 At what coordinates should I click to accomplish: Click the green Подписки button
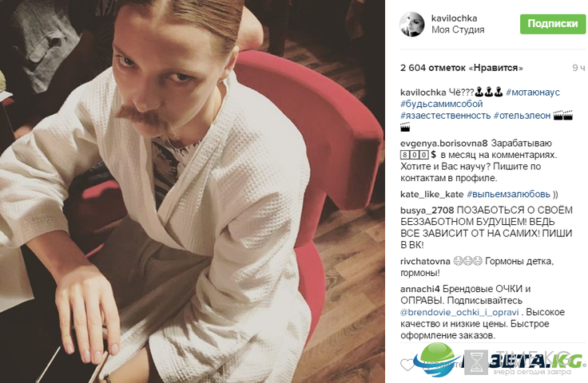click(553, 24)
